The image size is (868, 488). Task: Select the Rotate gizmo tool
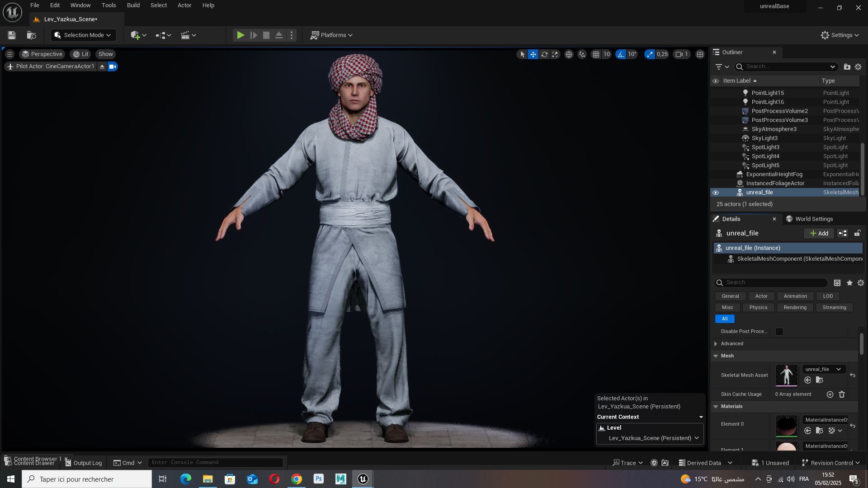pyautogui.click(x=544, y=54)
